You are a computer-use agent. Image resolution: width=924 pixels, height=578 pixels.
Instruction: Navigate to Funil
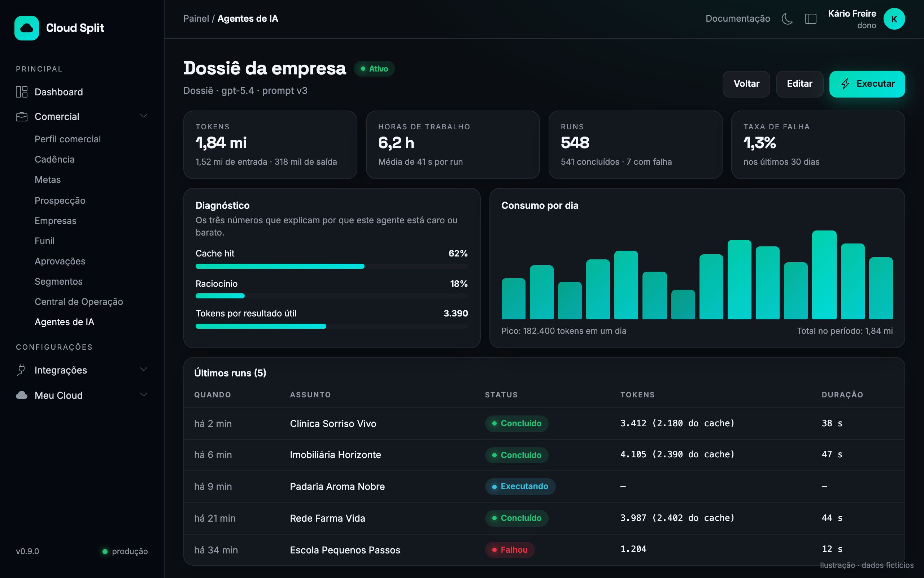pyautogui.click(x=45, y=241)
